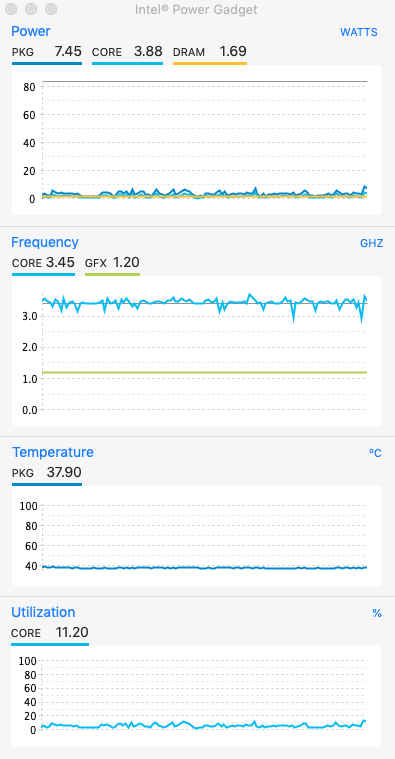Select the CORE frequency reading 3.45
Viewport: 395px width, 759px height.
(60, 263)
